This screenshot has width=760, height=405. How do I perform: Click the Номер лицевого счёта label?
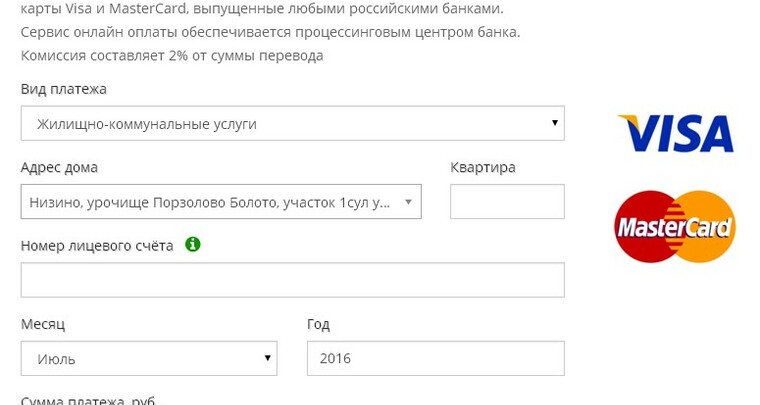tap(97, 245)
